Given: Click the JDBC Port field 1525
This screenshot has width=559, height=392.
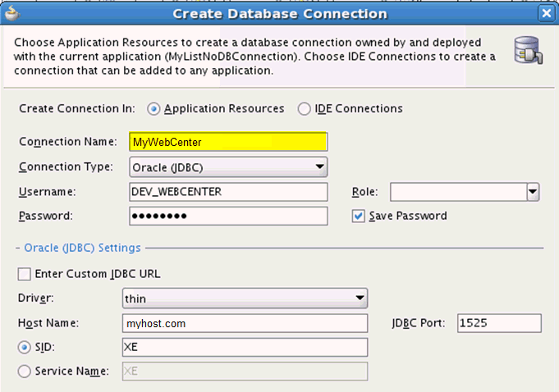Looking at the screenshot, I should [499, 323].
